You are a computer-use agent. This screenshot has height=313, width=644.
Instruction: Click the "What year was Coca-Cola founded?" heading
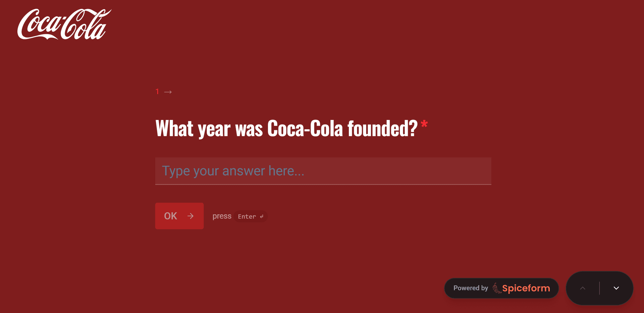(286, 129)
